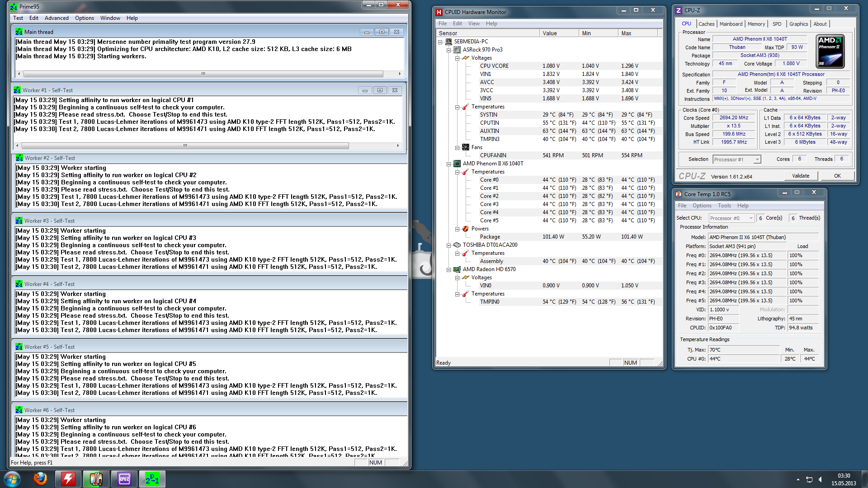Switch to the Mainboard tab in CPU-Z
The height and width of the screenshot is (488, 868).
tap(731, 24)
